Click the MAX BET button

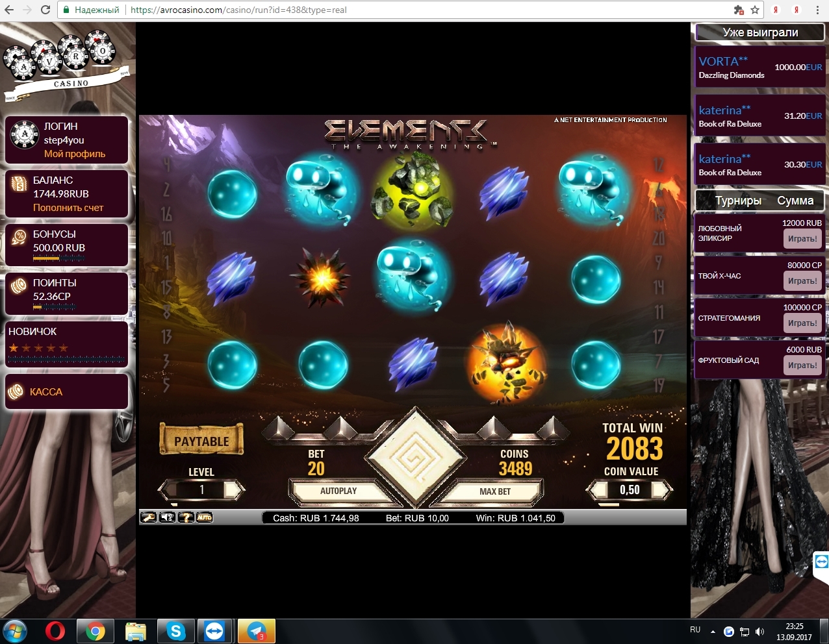495,491
